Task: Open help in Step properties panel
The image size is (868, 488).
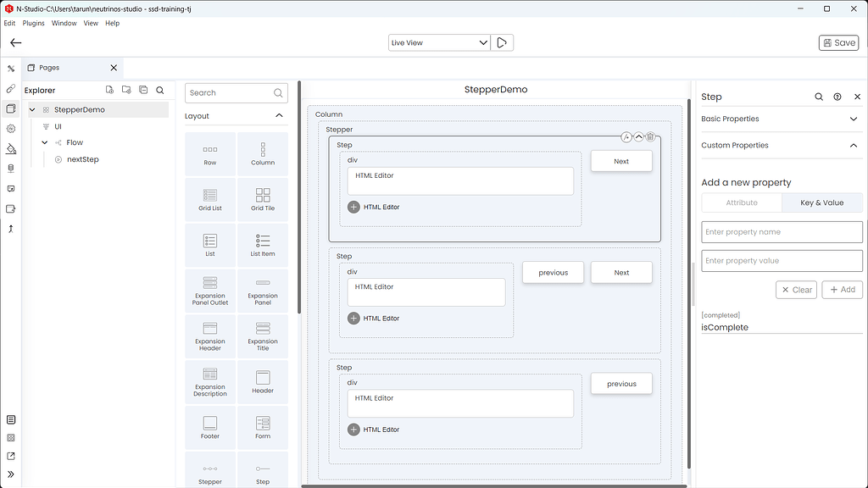Action: tap(837, 97)
